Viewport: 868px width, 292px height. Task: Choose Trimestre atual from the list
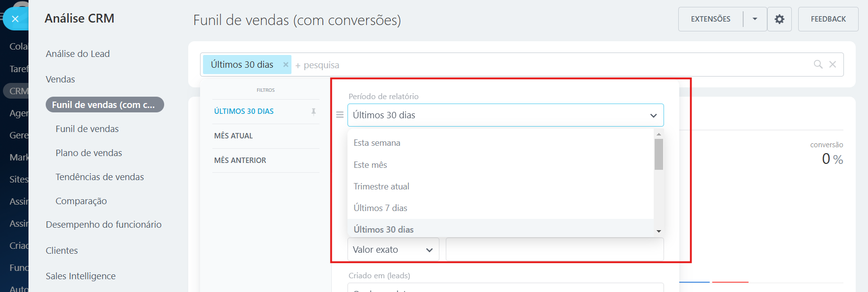pyautogui.click(x=381, y=186)
